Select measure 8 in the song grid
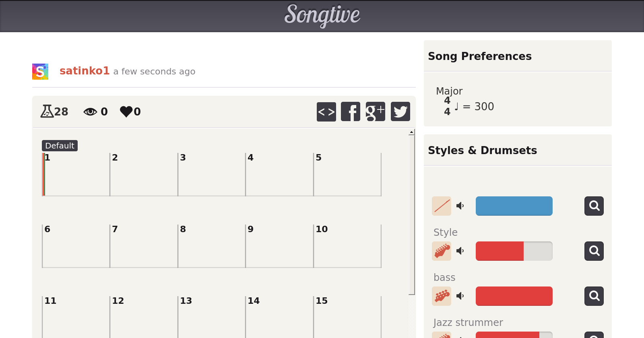 (211, 246)
